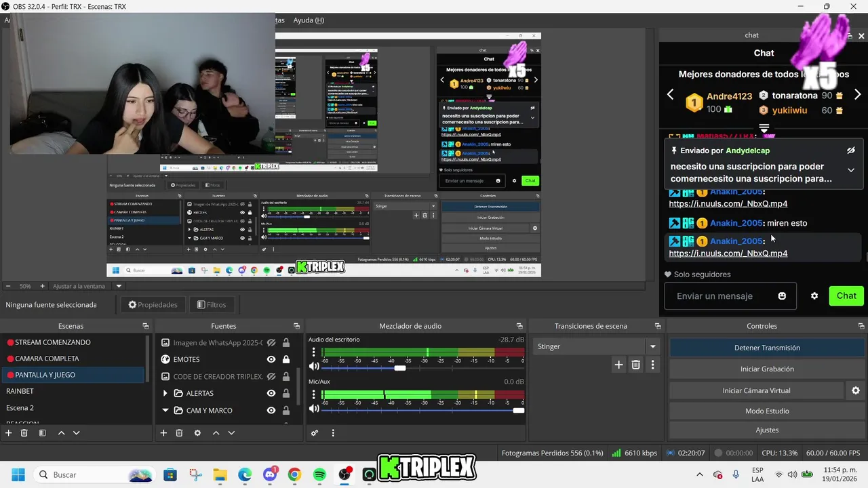The image size is (868, 488).
Task: Add a new source in the Fuentes toolbar
Action: coord(163,432)
